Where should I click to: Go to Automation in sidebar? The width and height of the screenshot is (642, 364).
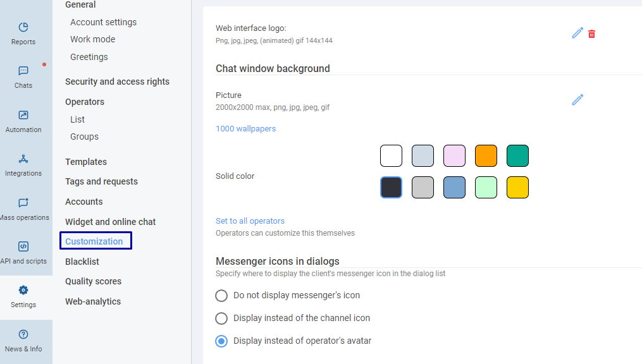[x=23, y=121]
